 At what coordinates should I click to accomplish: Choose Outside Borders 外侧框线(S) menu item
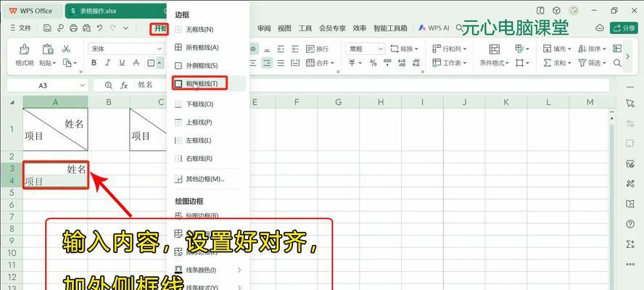click(x=208, y=65)
